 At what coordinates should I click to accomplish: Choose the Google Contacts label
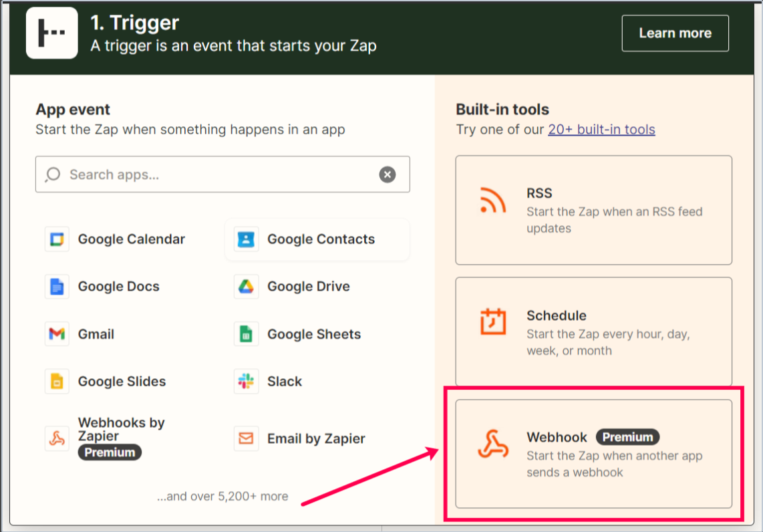[x=321, y=239]
